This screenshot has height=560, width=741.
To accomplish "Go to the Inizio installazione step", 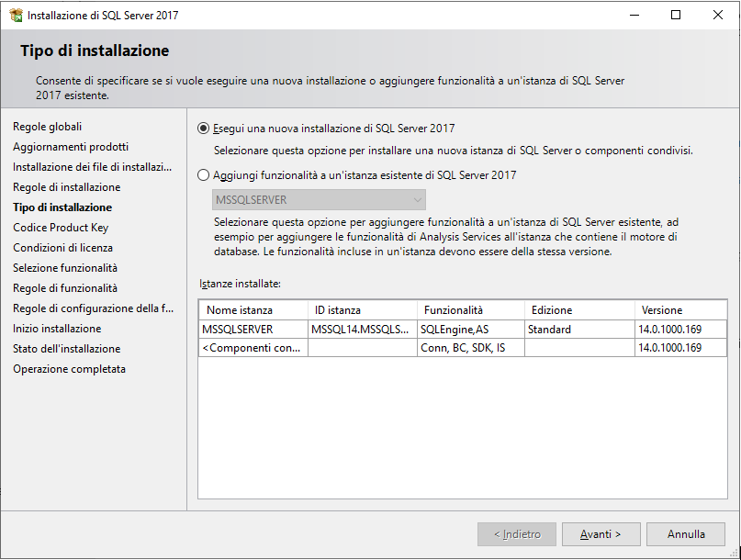I will 57,329.
